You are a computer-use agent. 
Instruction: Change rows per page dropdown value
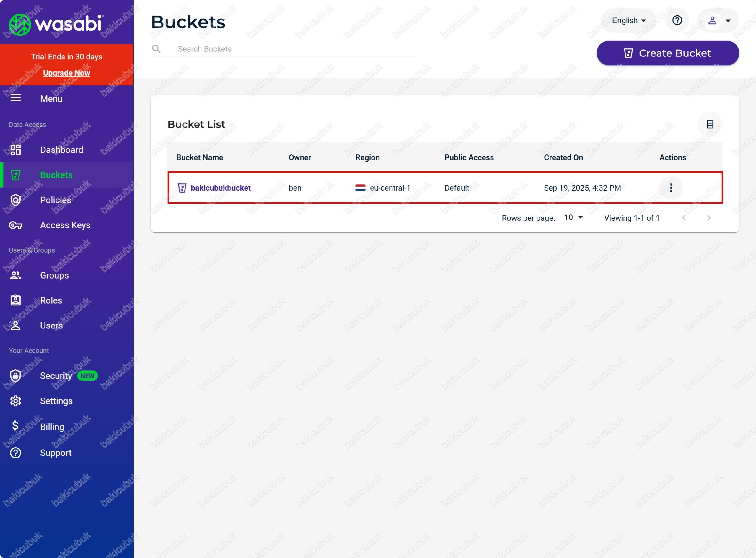point(573,217)
